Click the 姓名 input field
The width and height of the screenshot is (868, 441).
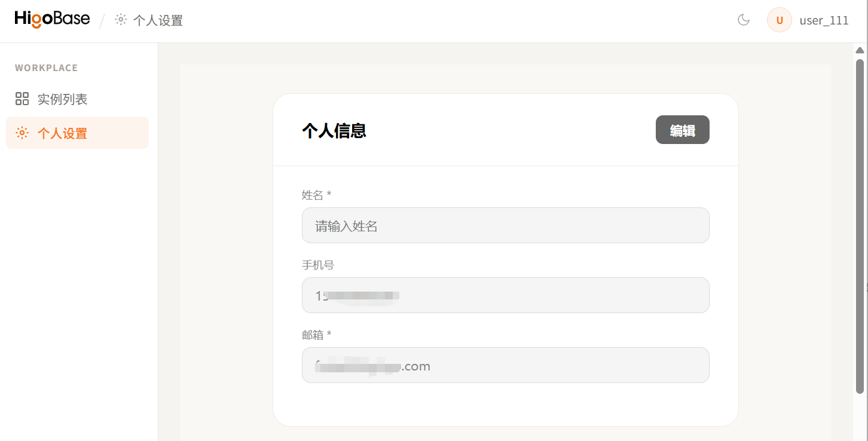pos(505,225)
